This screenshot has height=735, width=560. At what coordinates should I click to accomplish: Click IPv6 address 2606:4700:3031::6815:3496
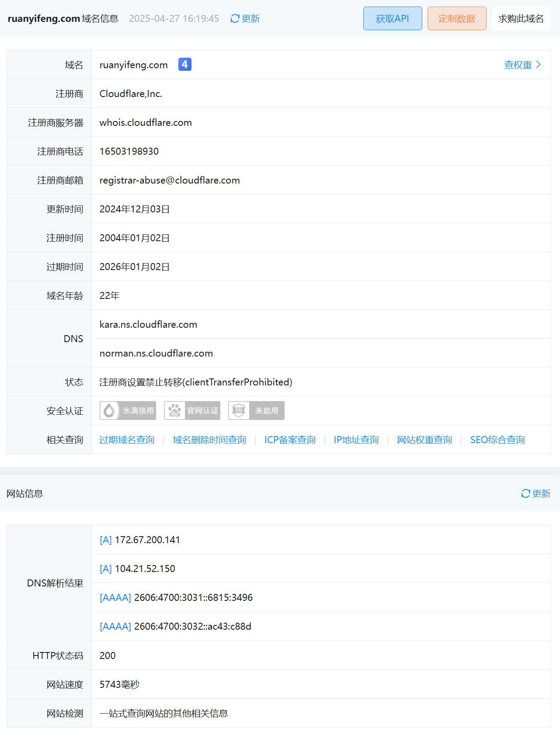pos(193,597)
